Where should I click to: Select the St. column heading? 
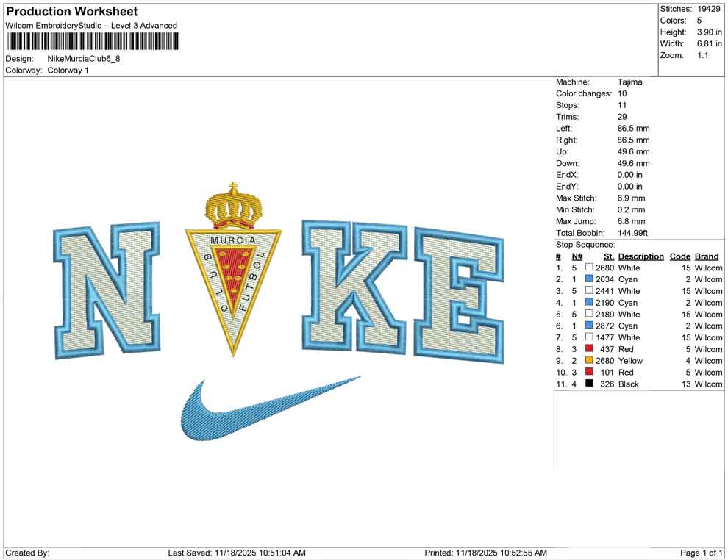608,256
